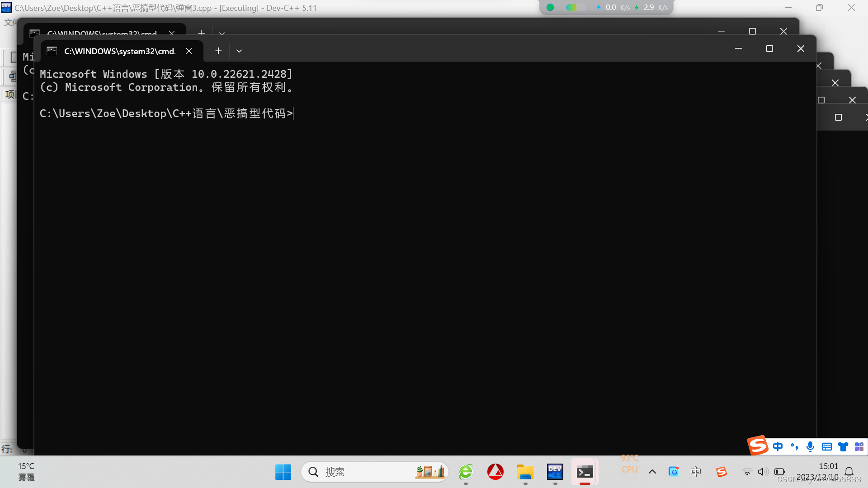868x488 pixels.
Task: Expand the terminal profile dropdown chevron
Action: [239, 51]
